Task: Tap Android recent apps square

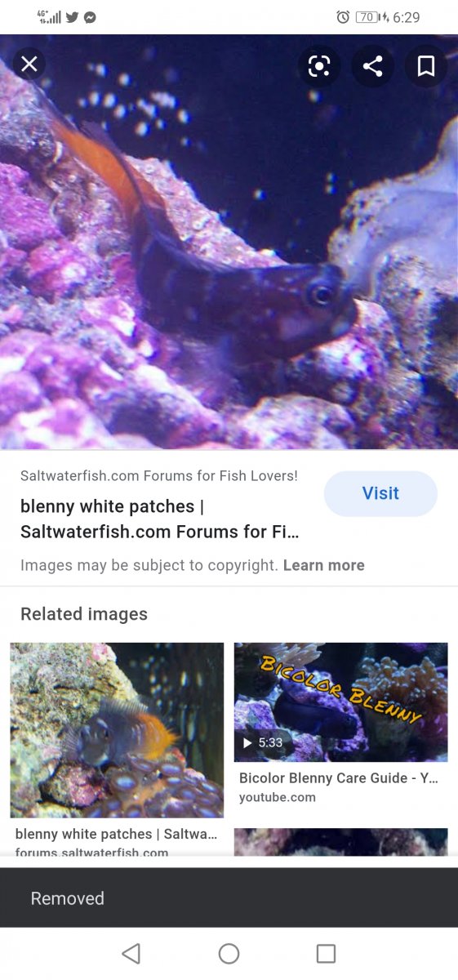Action: tap(326, 953)
